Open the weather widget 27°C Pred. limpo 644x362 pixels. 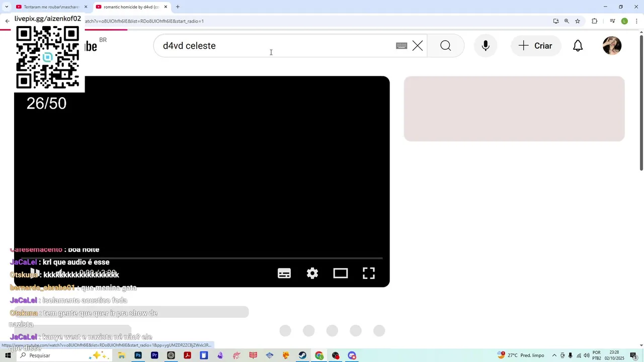[521, 355]
